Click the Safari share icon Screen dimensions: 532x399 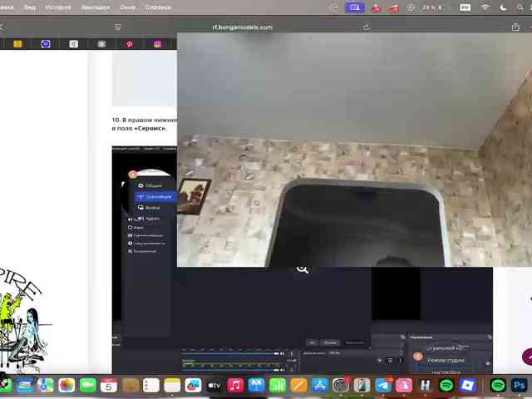pos(515,27)
